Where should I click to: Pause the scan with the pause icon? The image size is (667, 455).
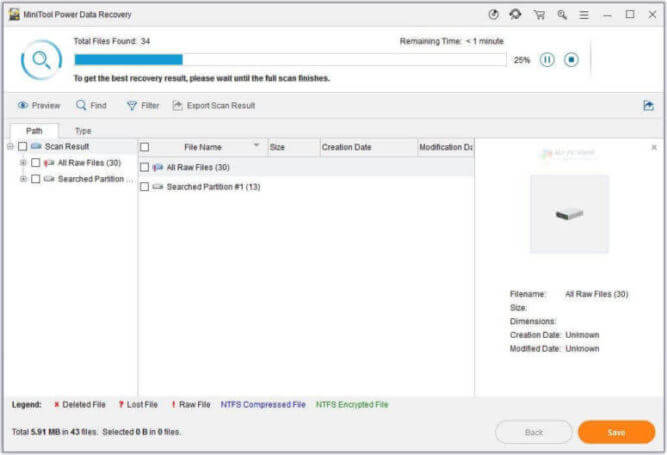pos(547,60)
